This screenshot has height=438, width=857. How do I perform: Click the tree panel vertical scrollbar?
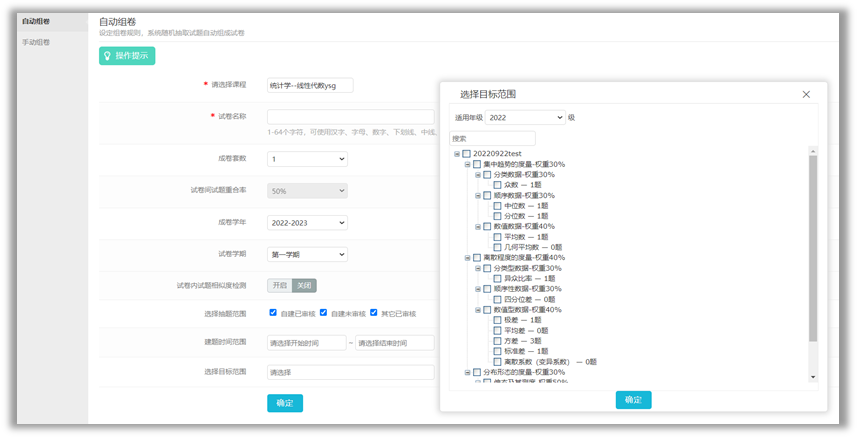click(x=813, y=250)
